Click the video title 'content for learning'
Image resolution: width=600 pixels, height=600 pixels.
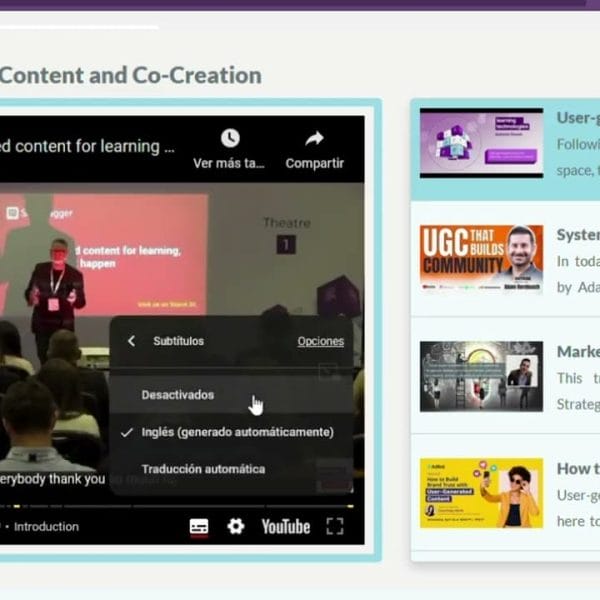coord(87,147)
